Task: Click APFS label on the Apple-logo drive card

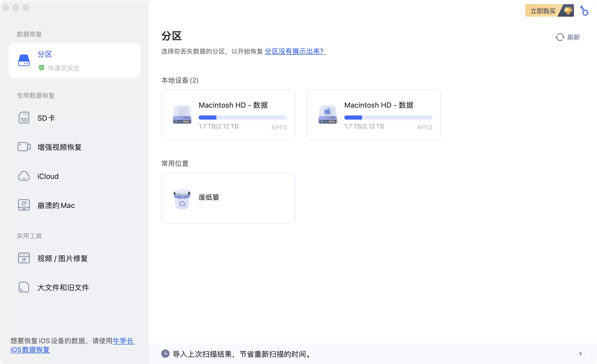Action: tap(425, 127)
